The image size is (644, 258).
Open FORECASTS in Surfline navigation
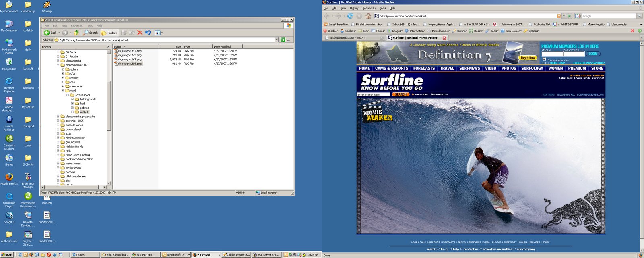point(424,69)
